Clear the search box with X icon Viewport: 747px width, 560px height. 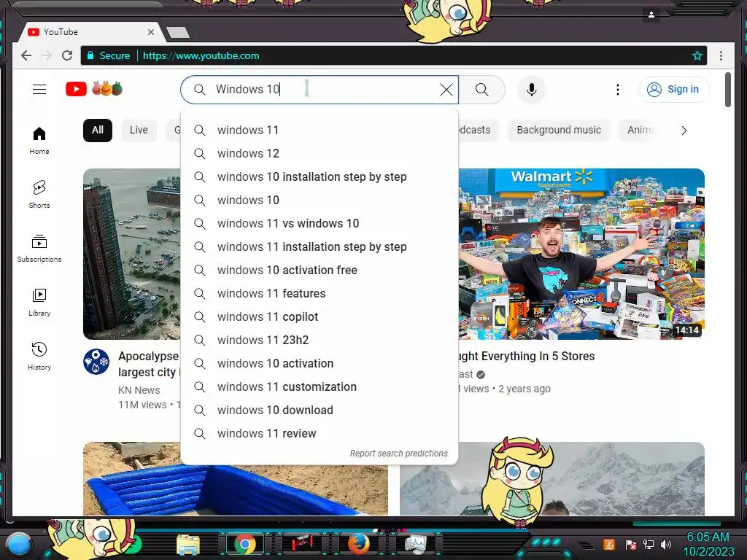pyautogui.click(x=446, y=90)
